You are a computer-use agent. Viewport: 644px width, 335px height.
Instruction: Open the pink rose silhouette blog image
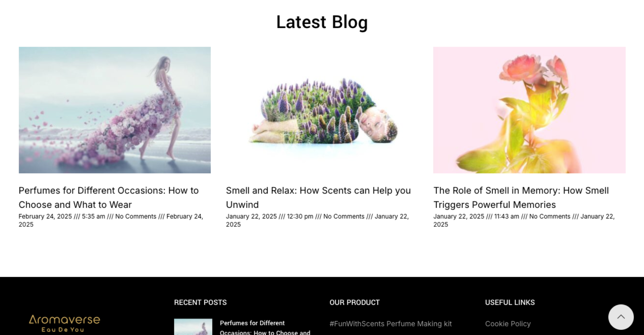pos(529,110)
